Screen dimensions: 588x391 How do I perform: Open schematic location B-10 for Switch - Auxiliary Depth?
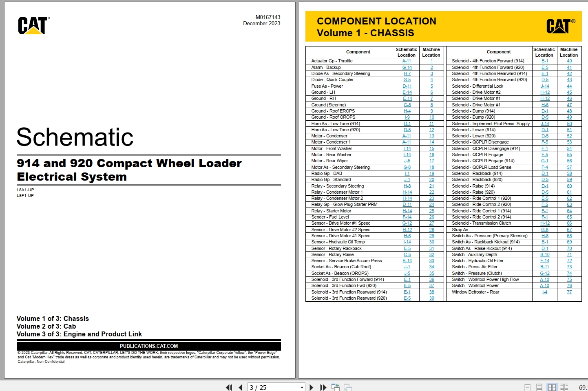(x=545, y=255)
